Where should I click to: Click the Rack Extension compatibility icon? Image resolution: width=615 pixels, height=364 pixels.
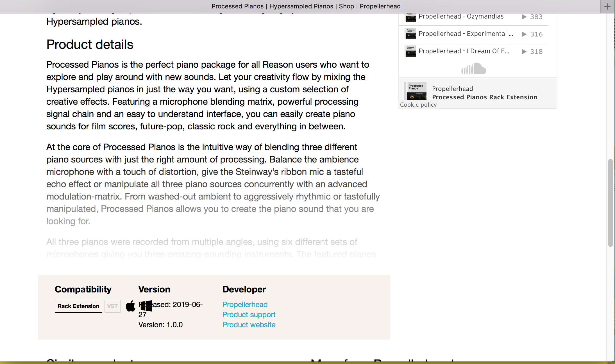[78, 306]
